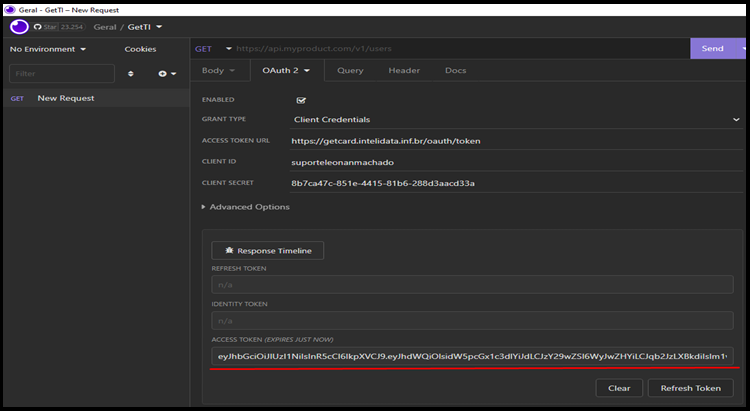
Task: Click the GRANT TYPE label
Action: (x=224, y=119)
